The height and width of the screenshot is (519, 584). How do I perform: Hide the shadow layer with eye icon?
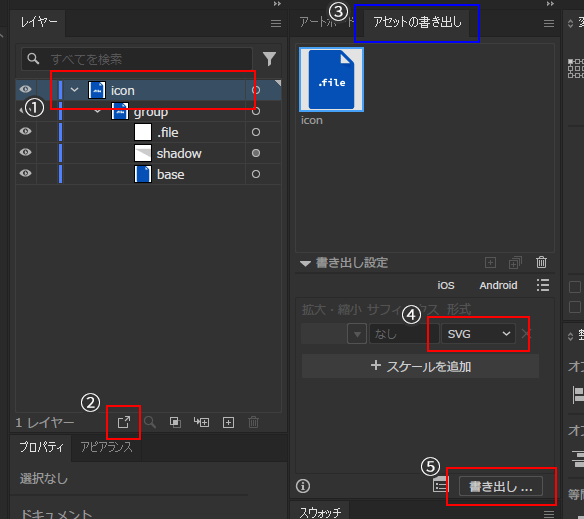[x=25, y=152]
